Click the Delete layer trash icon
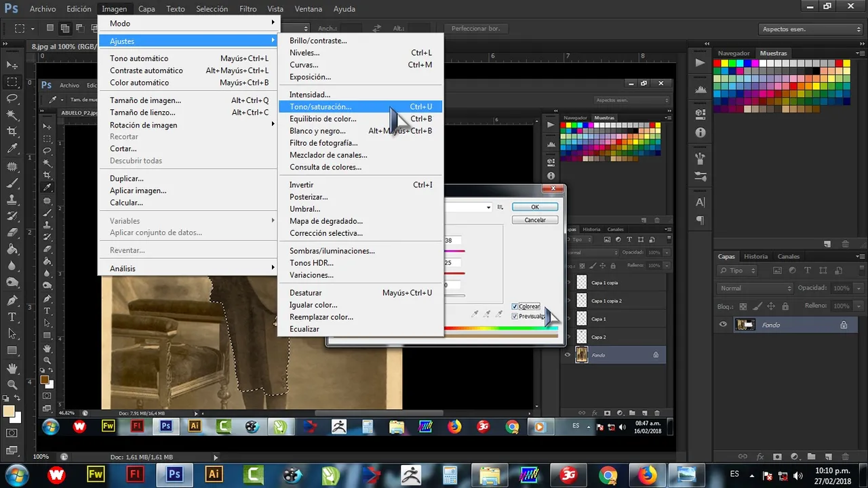This screenshot has width=868, height=488. (845, 457)
